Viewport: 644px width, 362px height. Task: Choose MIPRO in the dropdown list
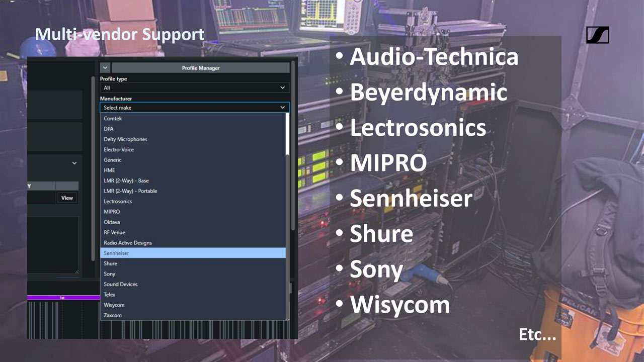pyautogui.click(x=193, y=212)
